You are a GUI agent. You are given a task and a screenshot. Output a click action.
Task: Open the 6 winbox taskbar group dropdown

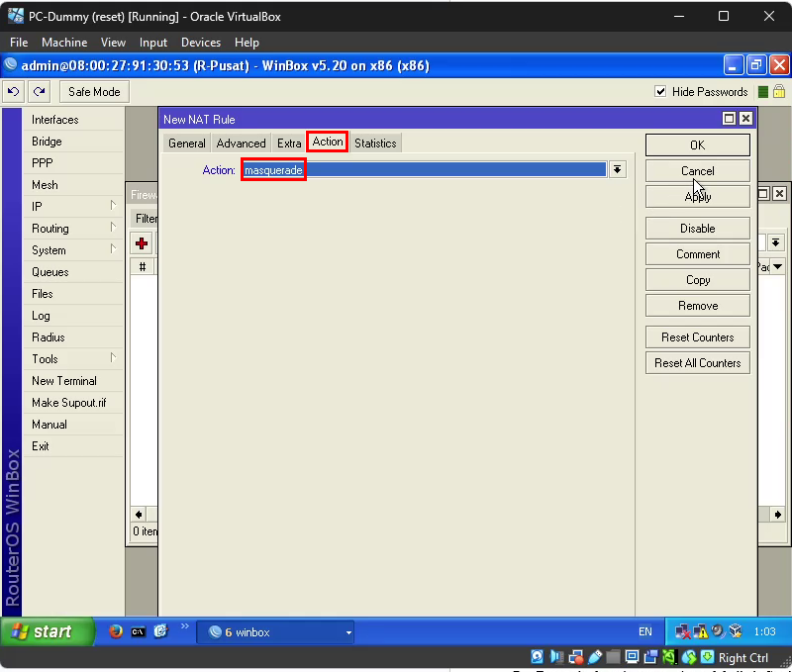tap(348, 632)
